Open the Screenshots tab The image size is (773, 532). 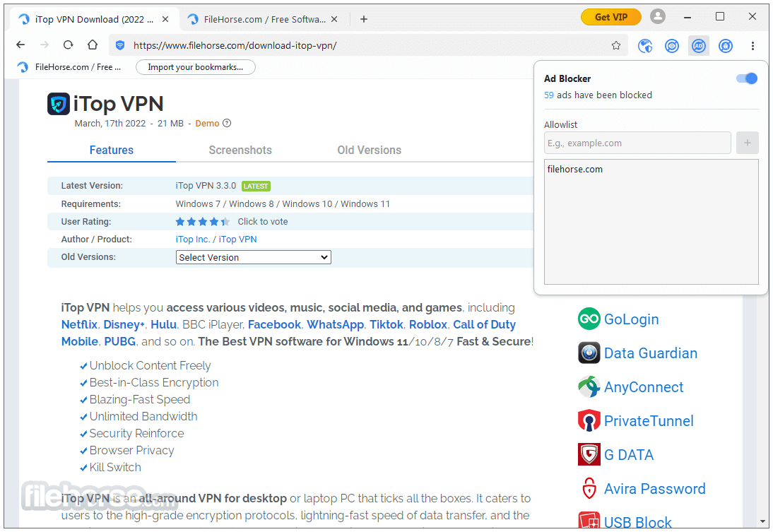coord(240,150)
